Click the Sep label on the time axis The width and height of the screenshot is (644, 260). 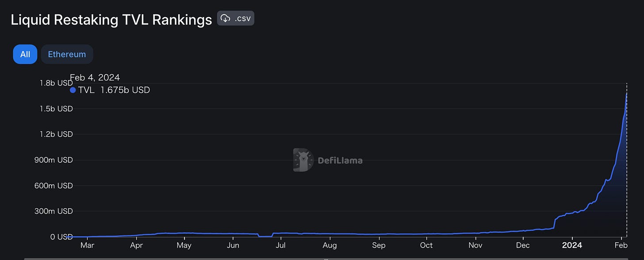point(379,245)
